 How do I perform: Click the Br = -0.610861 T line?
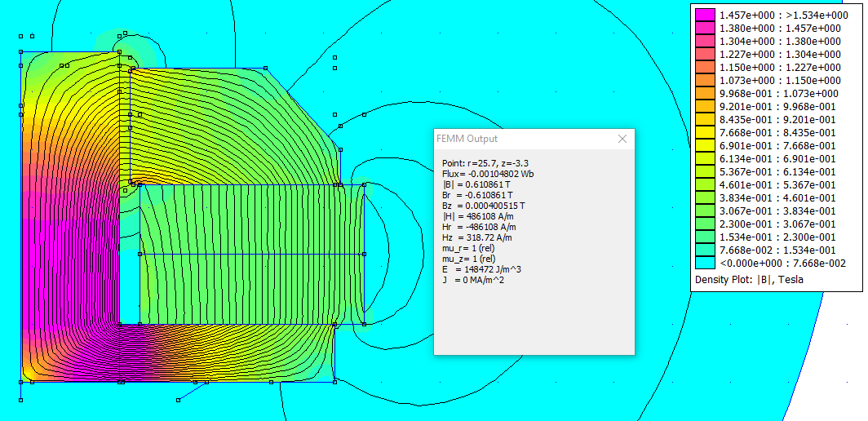click(x=477, y=195)
